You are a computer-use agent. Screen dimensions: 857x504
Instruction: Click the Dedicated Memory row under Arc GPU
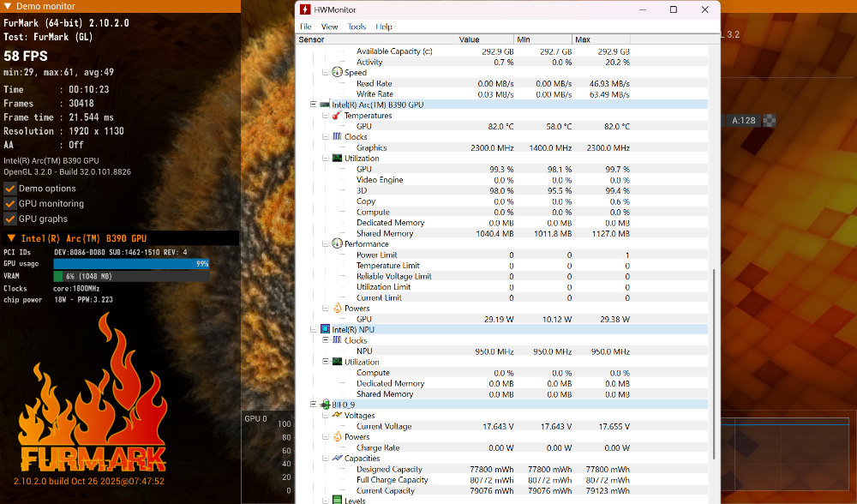point(501,223)
